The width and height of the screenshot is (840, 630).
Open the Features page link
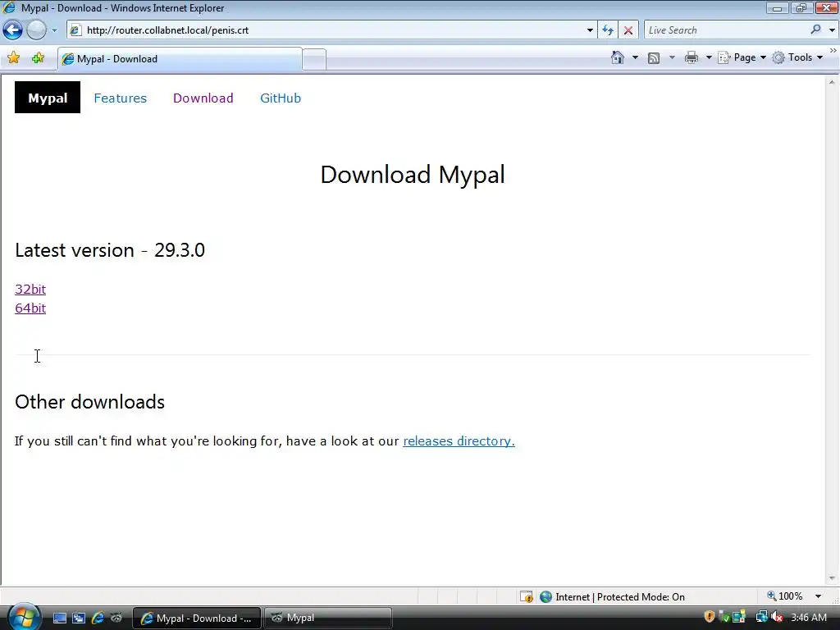120,98
